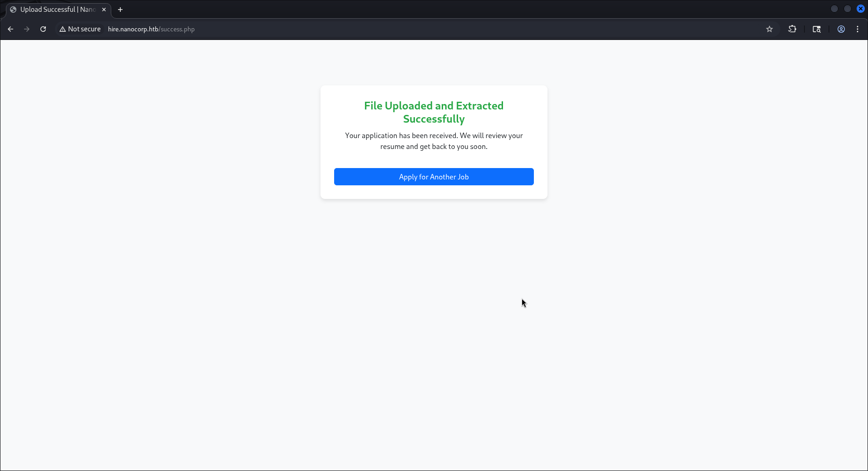Reload the success.php page
This screenshot has height=471, width=868.
pos(43,29)
